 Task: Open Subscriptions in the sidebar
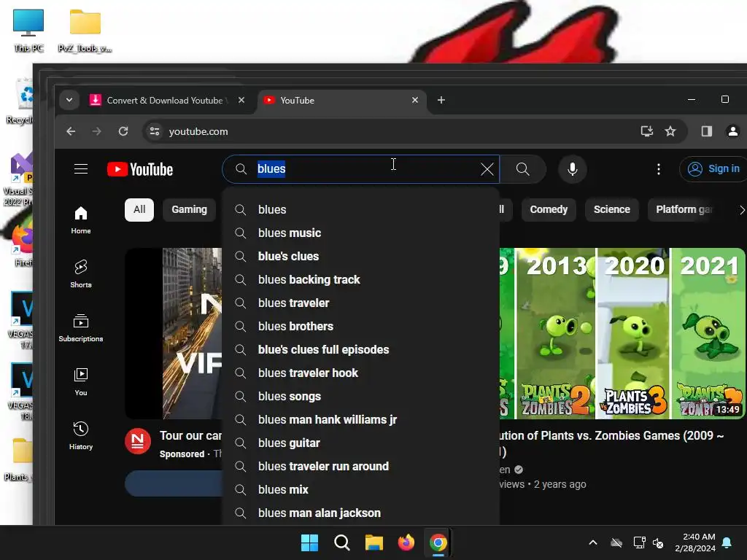click(81, 328)
